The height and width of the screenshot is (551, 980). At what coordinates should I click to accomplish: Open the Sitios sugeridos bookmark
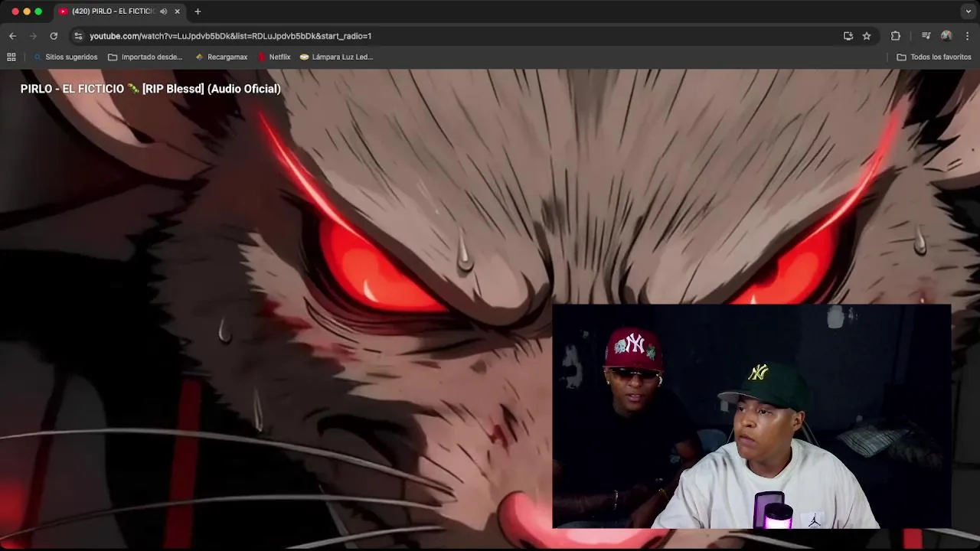(x=65, y=57)
